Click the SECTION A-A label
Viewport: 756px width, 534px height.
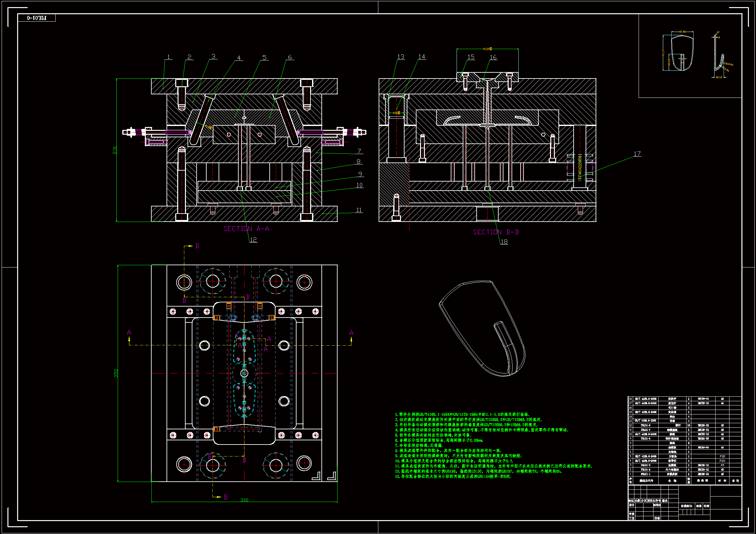pos(246,229)
